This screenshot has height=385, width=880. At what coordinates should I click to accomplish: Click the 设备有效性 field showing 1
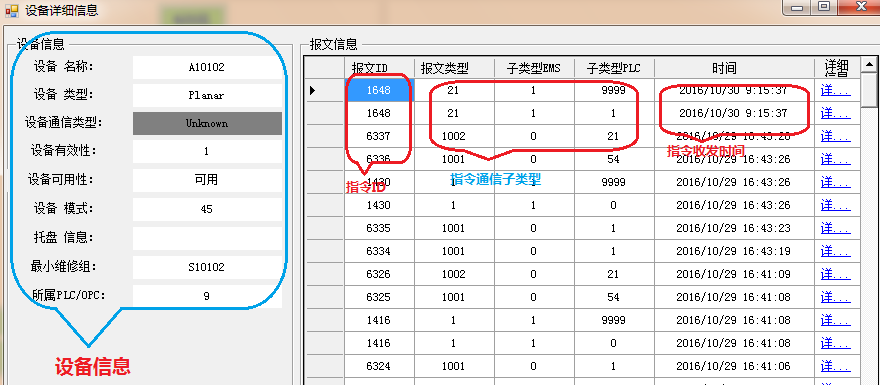207,152
